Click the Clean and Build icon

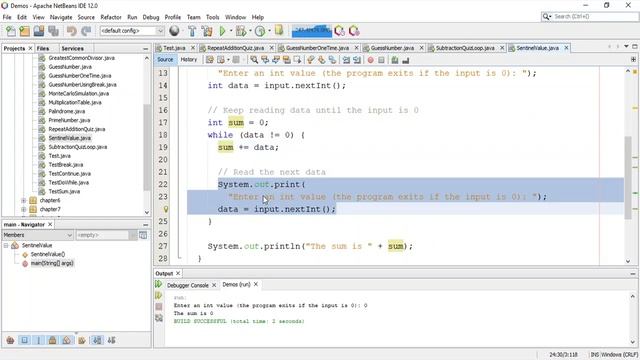point(207,31)
